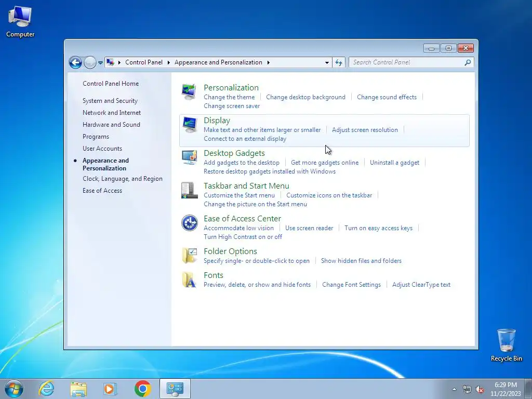Click Customize the Start menu link

point(239,195)
